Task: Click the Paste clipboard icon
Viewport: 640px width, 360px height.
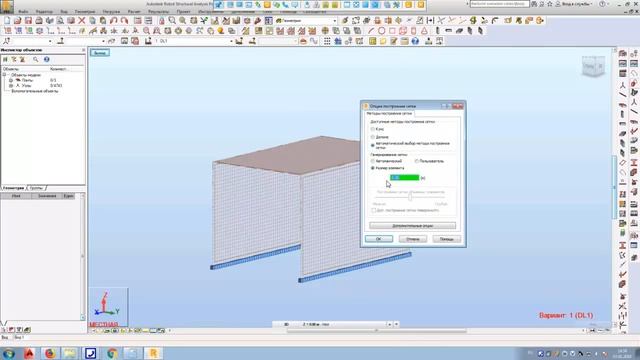Action: (x=103, y=20)
